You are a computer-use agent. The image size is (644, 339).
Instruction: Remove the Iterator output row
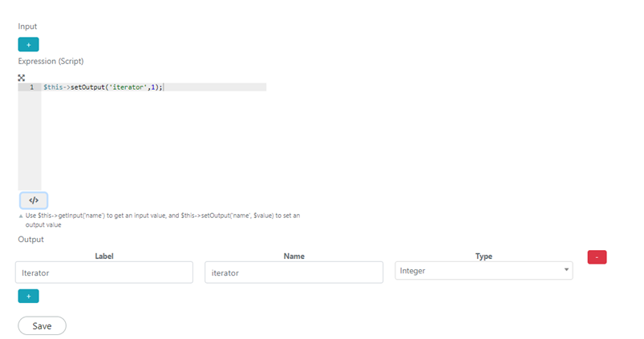click(x=597, y=257)
